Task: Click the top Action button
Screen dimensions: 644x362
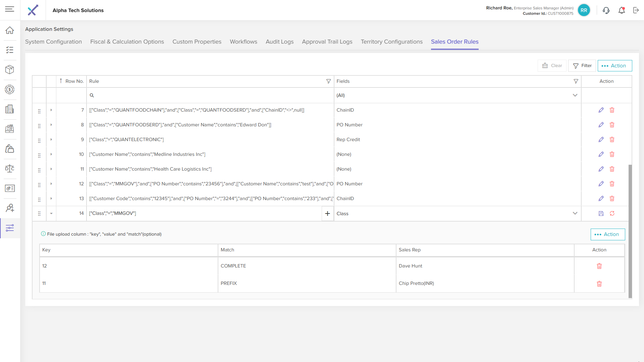Action: (x=614, y=66)
